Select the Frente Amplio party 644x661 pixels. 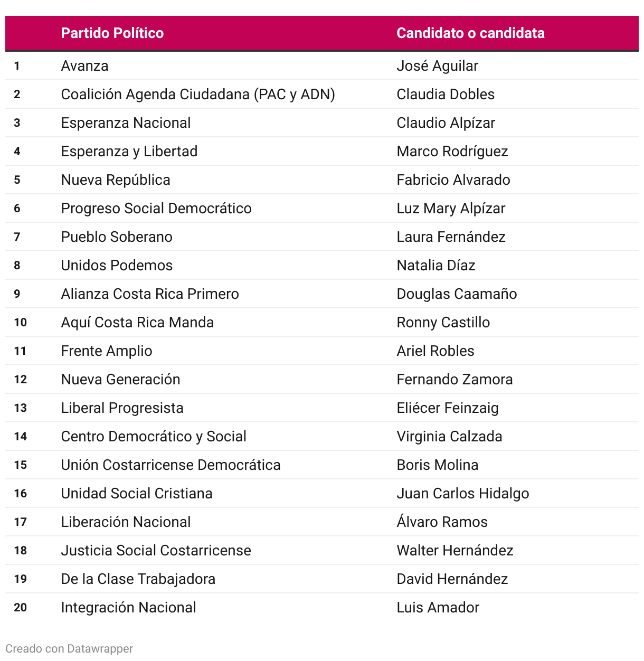point(107,351)
